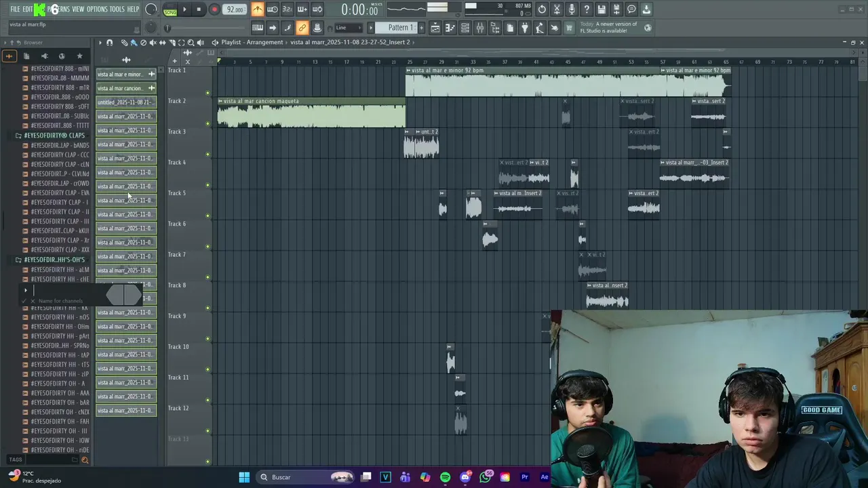The image size is (868, 488).
Task: Click the question mark help icon
Action: (x=587, y=9)
